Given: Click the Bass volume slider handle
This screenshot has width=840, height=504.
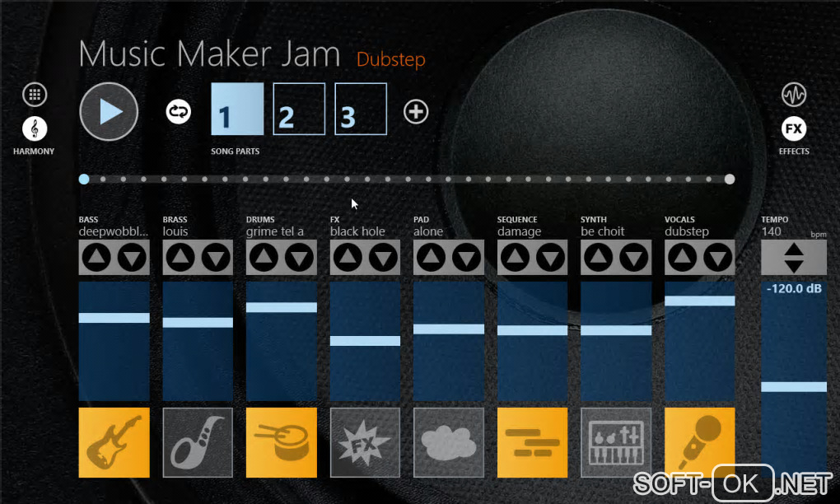Looking at the screenshot, I should pos(114,318).
